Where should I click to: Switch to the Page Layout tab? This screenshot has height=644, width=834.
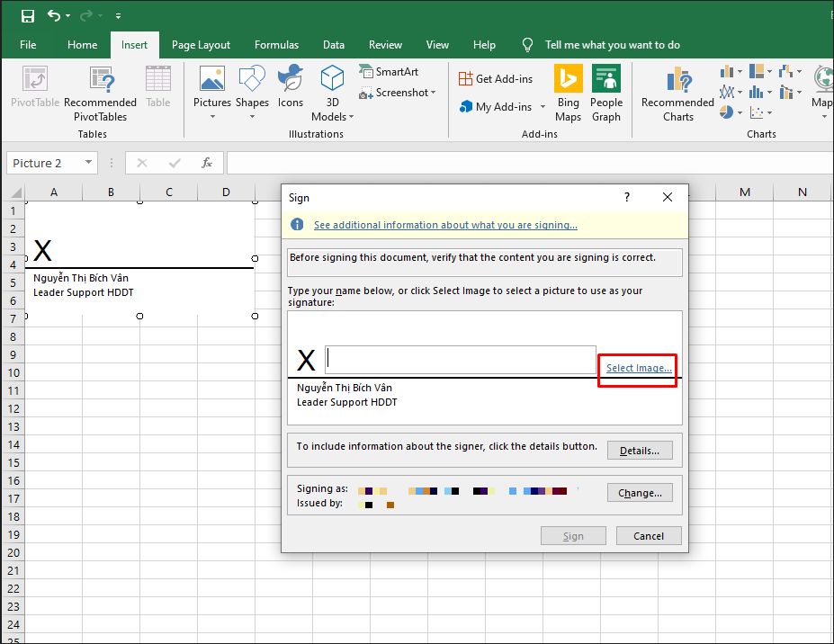pos(201,45)
